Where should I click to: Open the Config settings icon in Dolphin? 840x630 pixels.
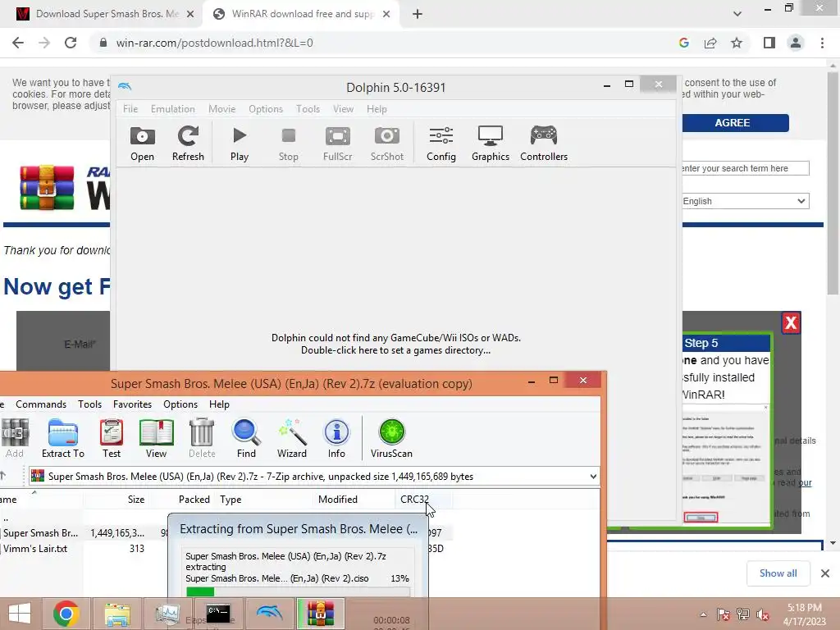pyautogui.click(x=441, y=143)
